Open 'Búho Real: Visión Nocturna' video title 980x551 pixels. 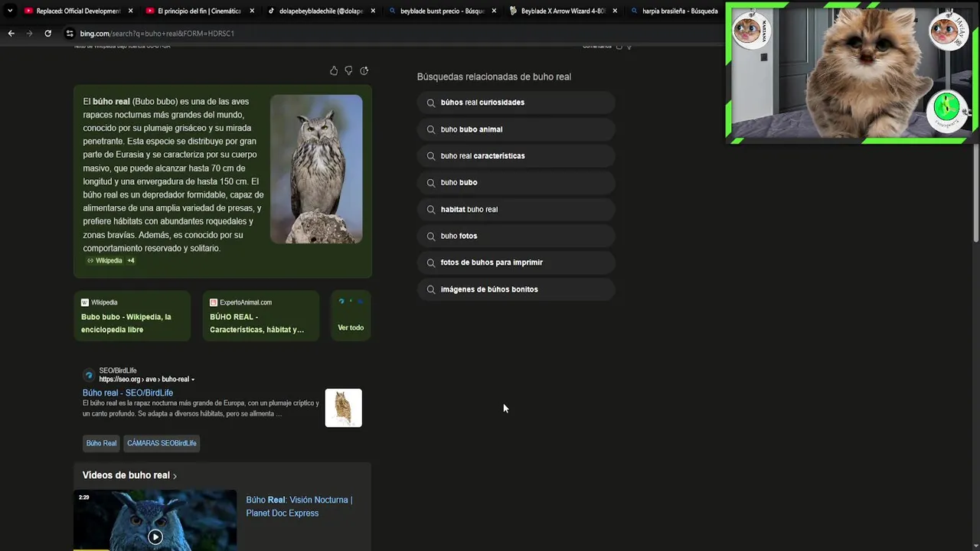pyautogui.click(x=299, y=507)
